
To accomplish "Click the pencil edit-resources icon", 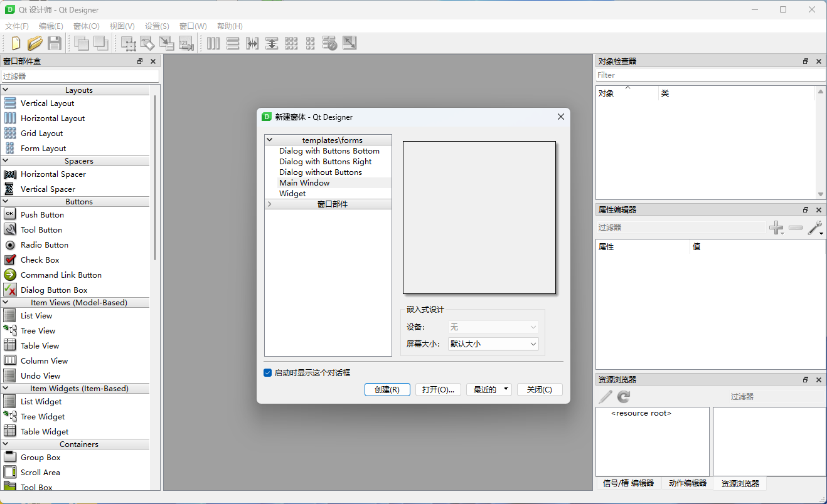I will point(606,396).
